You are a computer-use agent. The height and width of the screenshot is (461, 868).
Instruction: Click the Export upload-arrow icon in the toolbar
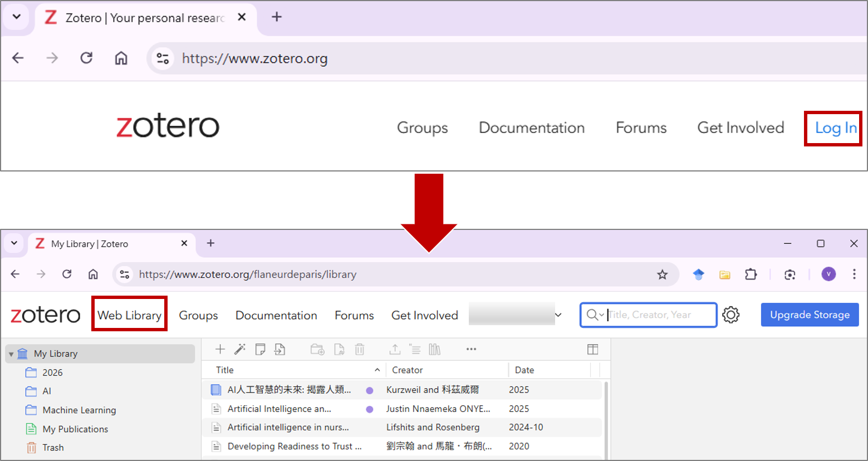click(x=395, y=349)
